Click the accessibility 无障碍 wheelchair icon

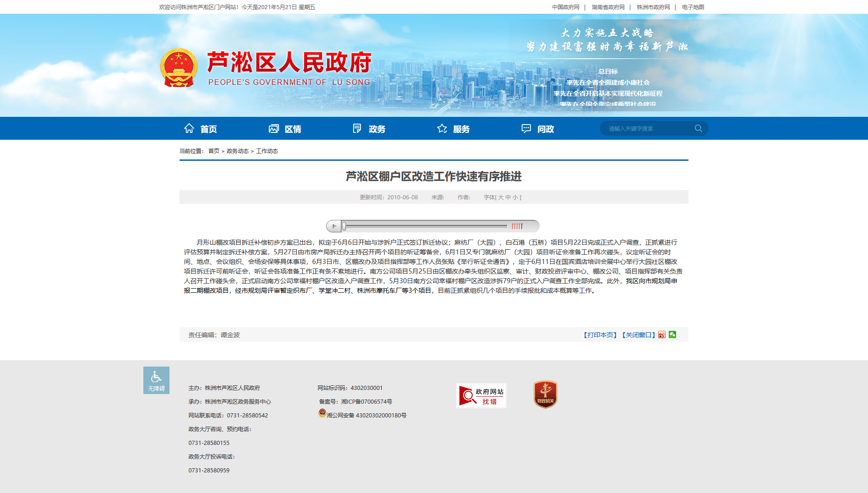coord(156,380)
